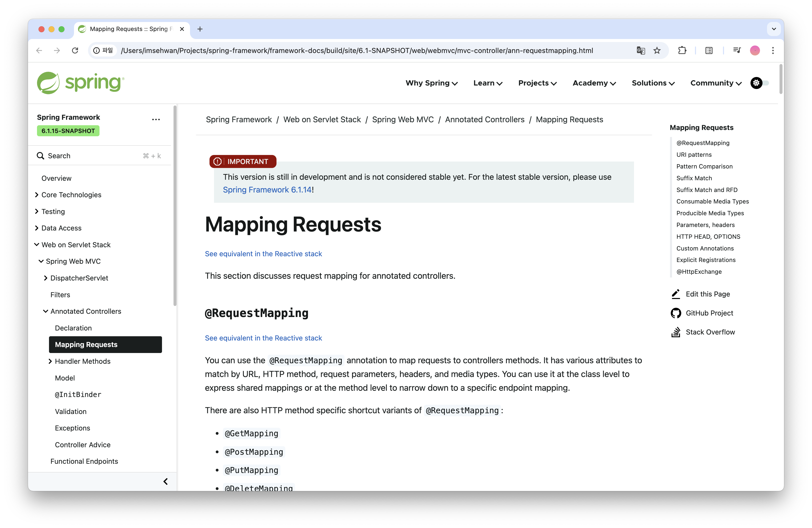Open the @InitBinder nav item
Screen dimensions: 812x528
78,394
